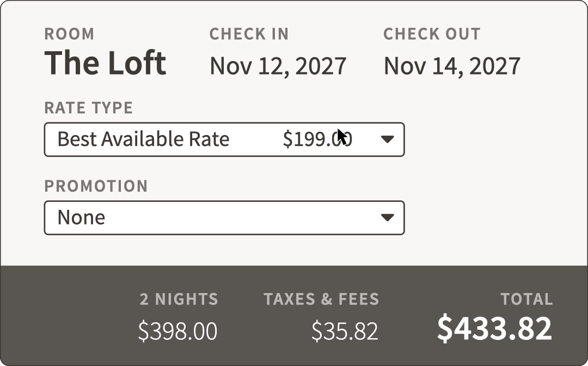Click the TAXES & FEES label
588x366 pixels.
[321, 299]
